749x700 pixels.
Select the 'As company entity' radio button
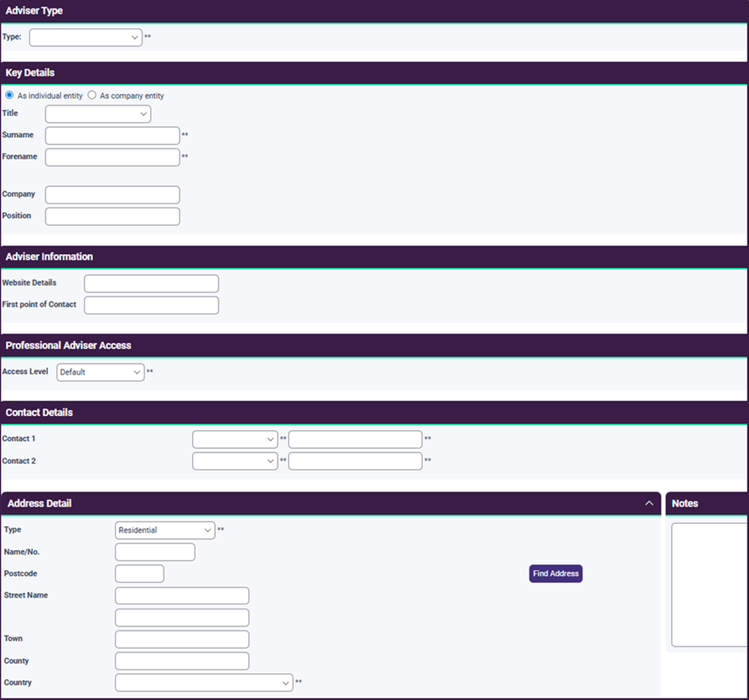coord(92,95)
